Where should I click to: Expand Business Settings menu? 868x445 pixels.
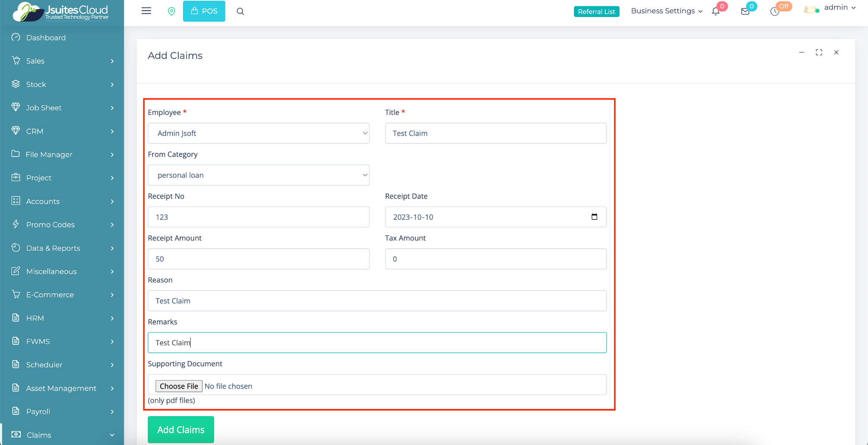tap(666, 11)
